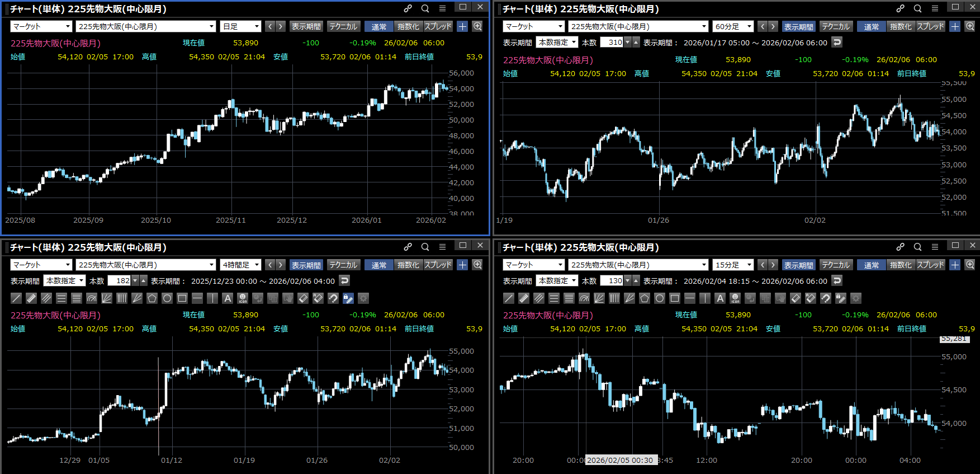Expand the 本数指定 dropdown in 60分足 chart
Screen dimensions: 980x474
(557, 42)
